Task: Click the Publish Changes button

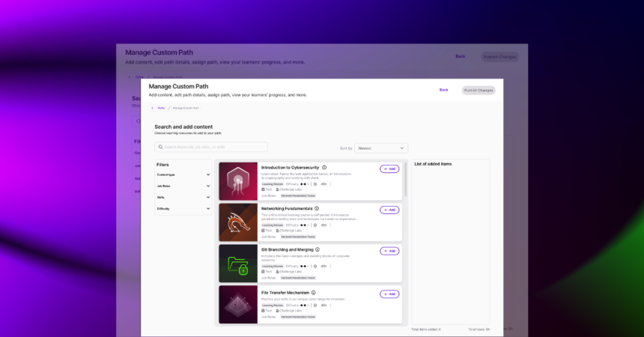Action: point(479,90)
